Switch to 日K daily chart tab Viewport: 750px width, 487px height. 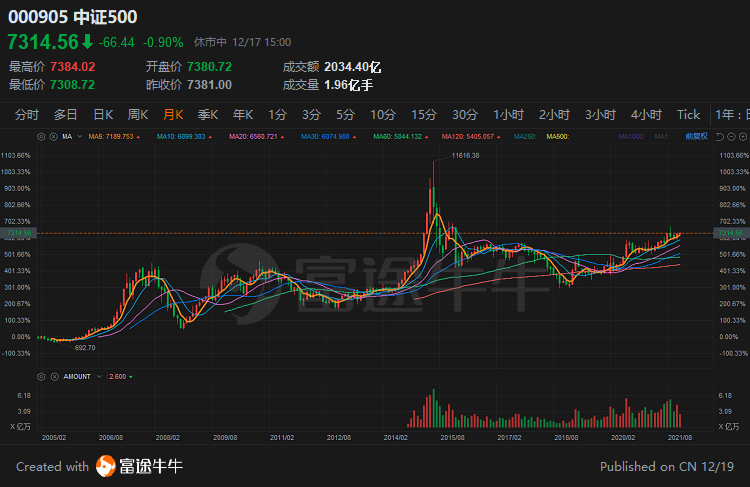[x=103, y=115]
